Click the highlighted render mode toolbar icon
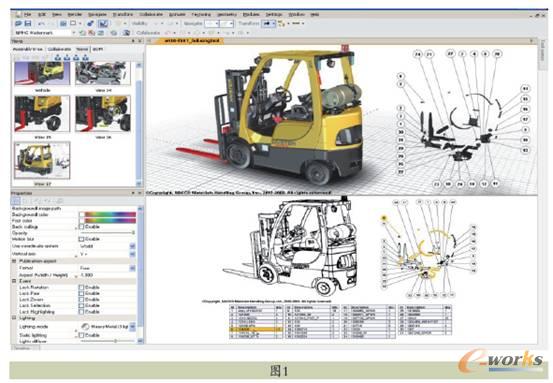Screen dimensions: 553x383 pyautogui.click(x=103, y=24)
